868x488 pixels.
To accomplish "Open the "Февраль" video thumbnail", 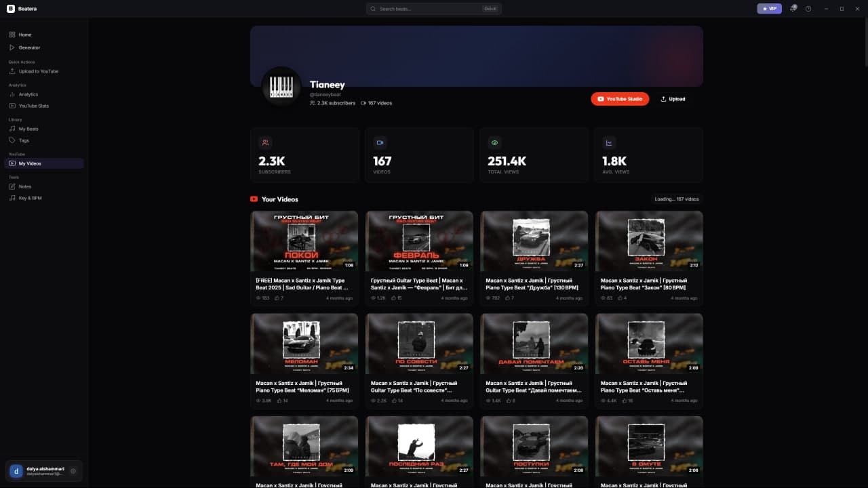I will [419, 241].
